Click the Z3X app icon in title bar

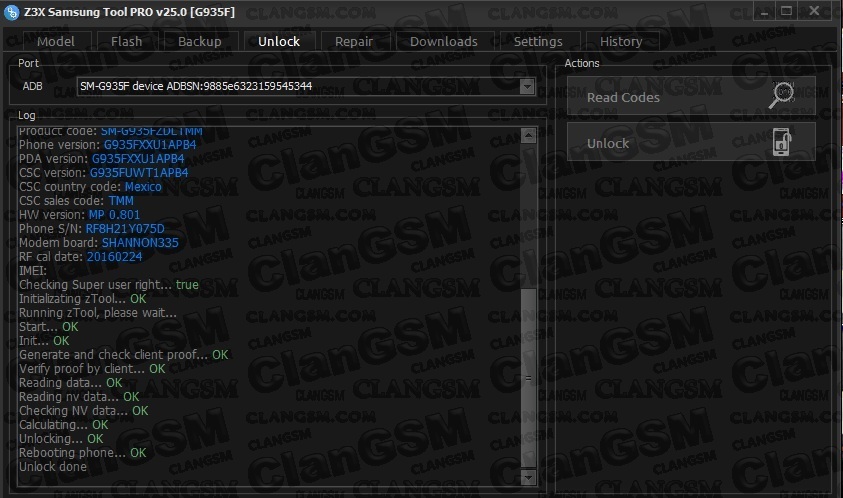tap(11, 12)
